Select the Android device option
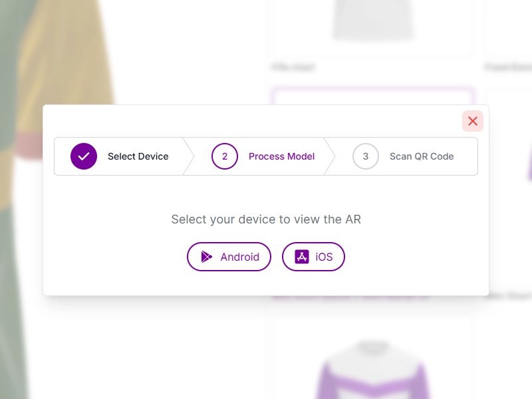The width and height of the screenshot is (532, 399). (x=229, y=257)
